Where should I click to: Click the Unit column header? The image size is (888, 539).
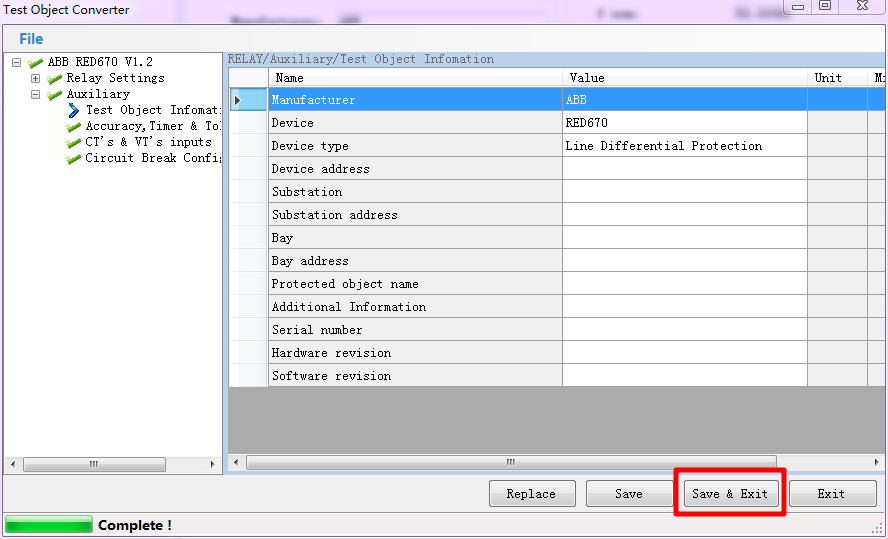[x=837, y=78]
